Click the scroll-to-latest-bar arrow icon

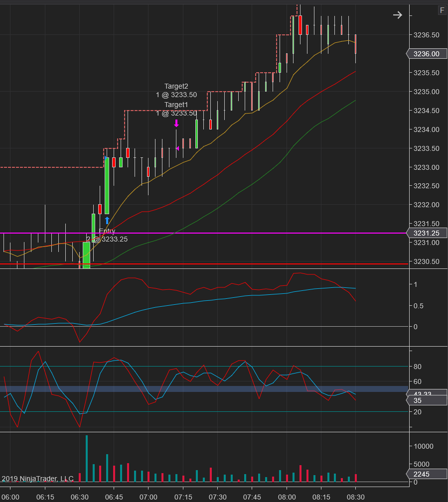point(397,15)
